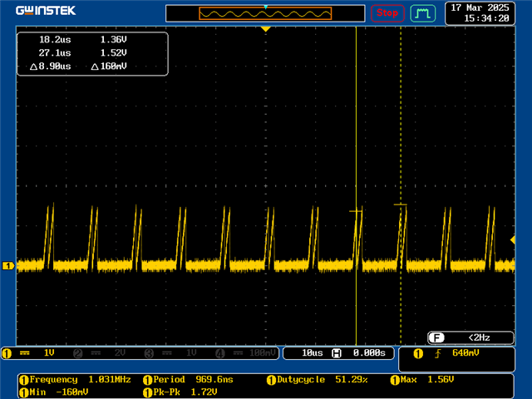Click the channel 1 badge beside Pk-Pk

[x=148, y=393]
